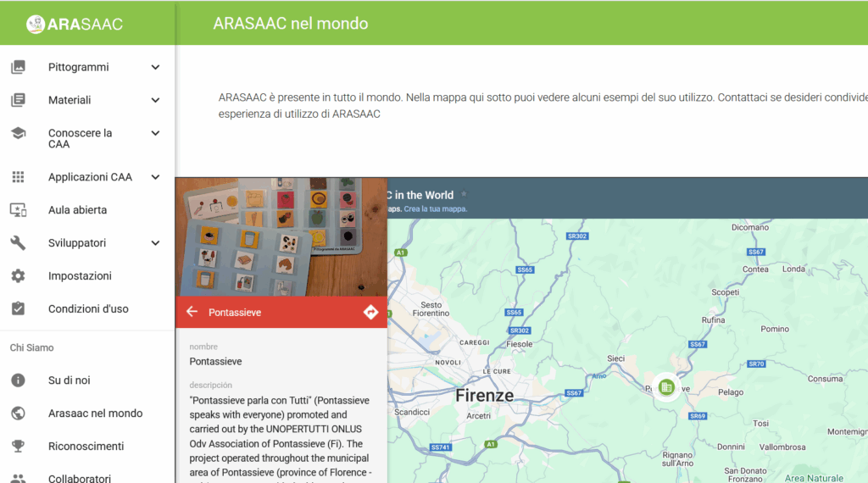The width and height of the screenshot is (868, 483).
Task: Expand Conoscere la CAA submenu
Action: [x=156, y=133]
